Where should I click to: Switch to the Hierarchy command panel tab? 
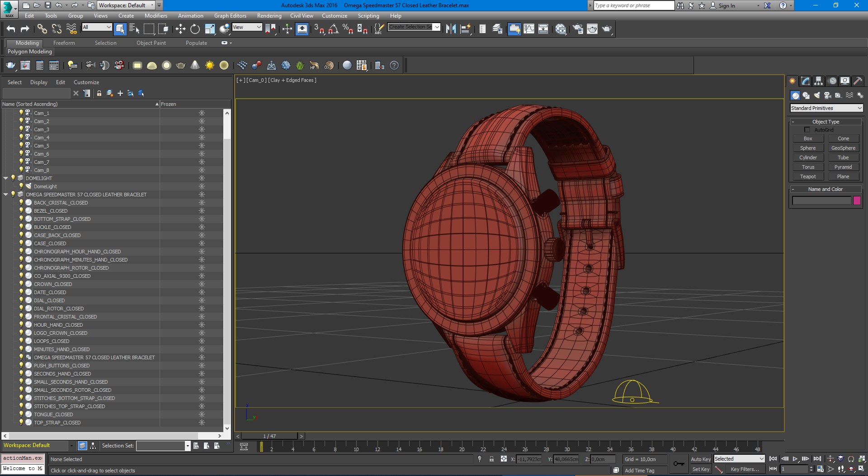pyautogui.click(x=818, y=81)
